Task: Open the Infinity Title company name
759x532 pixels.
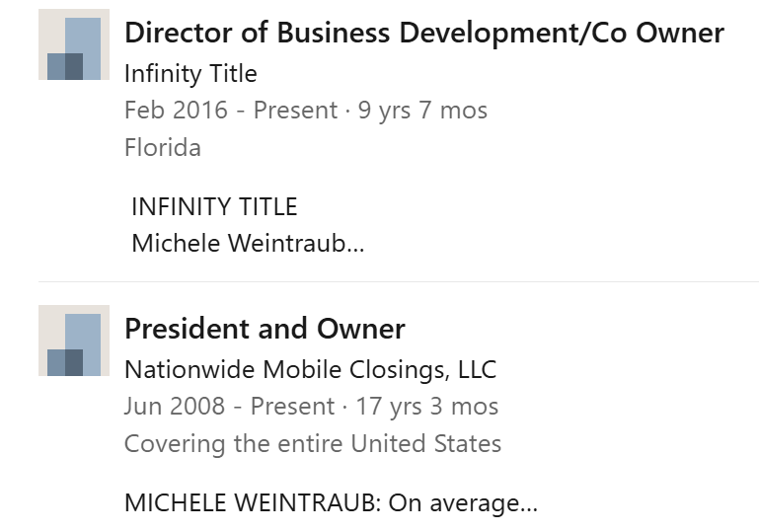Action: coord(190,74)
